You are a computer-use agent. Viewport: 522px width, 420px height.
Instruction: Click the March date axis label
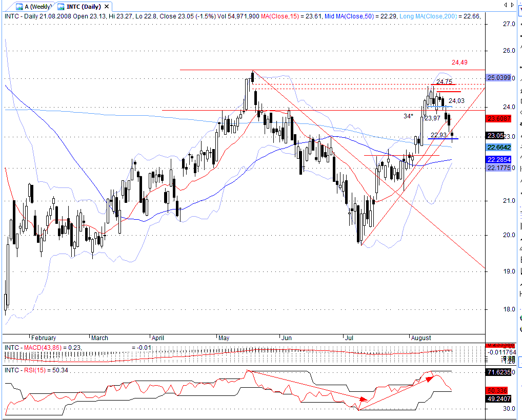click(99, 338)
